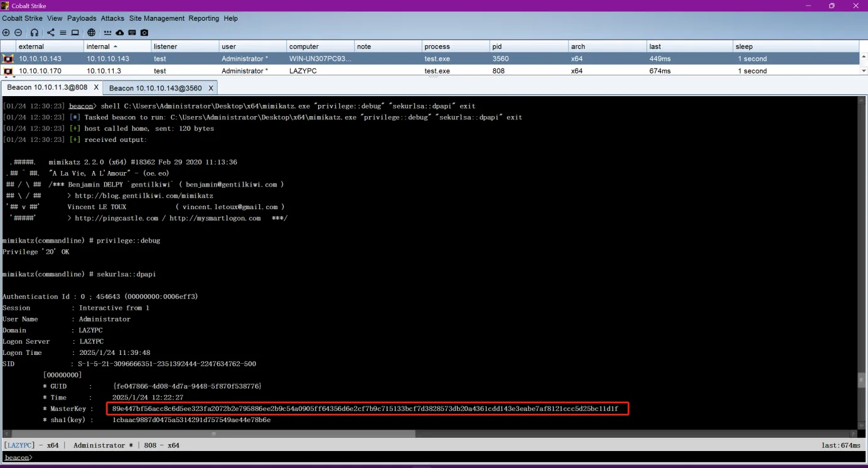Open the globe web icon in the toolbar

point(92,33)
